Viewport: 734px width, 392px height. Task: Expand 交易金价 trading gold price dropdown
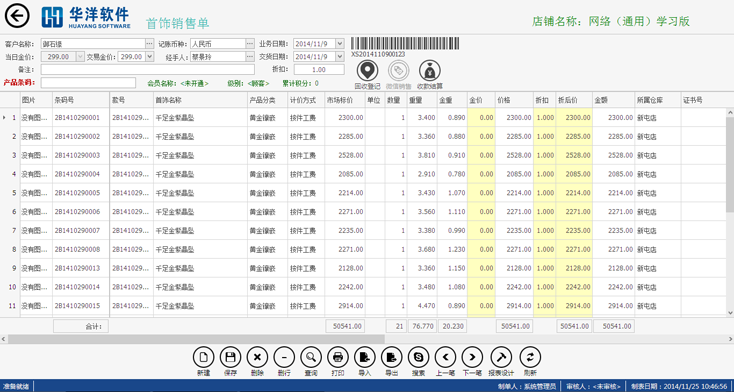click(x=149, y=57)
